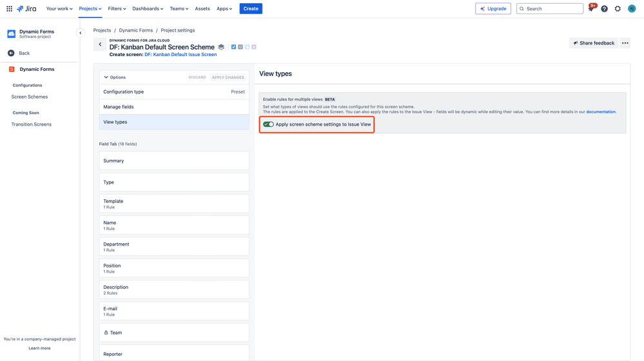The height and width of the screenshot is (361, 644).
Task: Click the graduation cap icon near title
Action: pyautogui.click(x=221, y=47)
